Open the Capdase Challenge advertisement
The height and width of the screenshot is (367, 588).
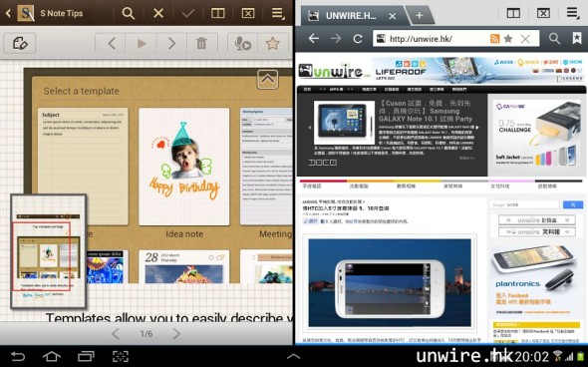click(536, 135)
